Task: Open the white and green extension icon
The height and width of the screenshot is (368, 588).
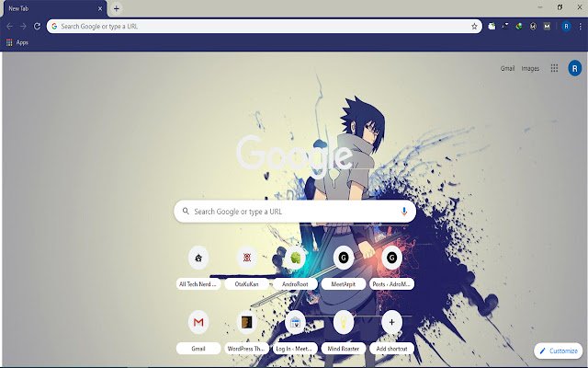Action: tap(492, 27)
